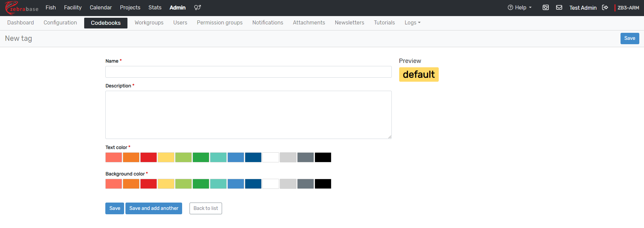This screenshot has width=644, height=228.
Task: Open the envelope messages icon
Action: point(559,8)
